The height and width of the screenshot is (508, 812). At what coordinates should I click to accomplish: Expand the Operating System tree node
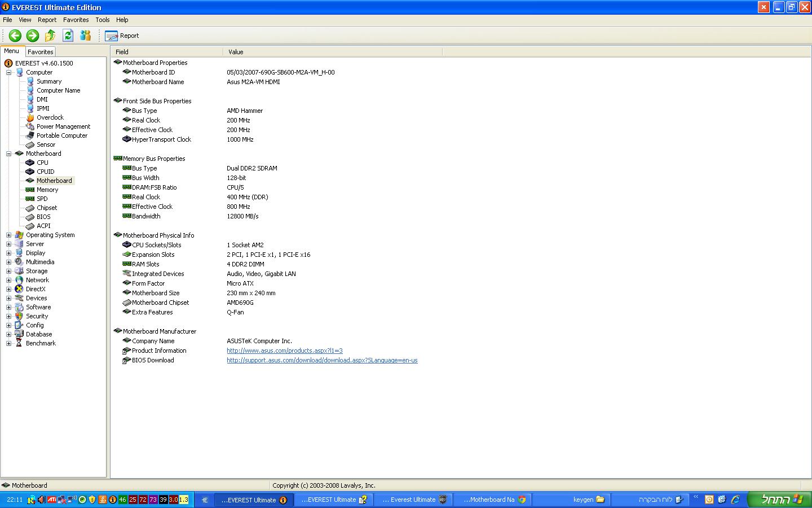click(8, 235)
